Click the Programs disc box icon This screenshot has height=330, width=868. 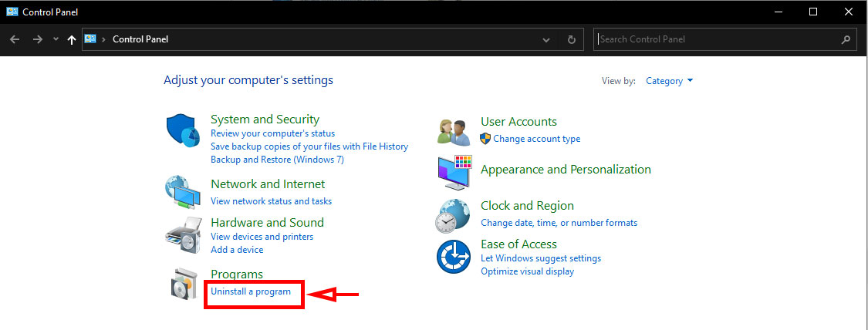tap(184, 284)
